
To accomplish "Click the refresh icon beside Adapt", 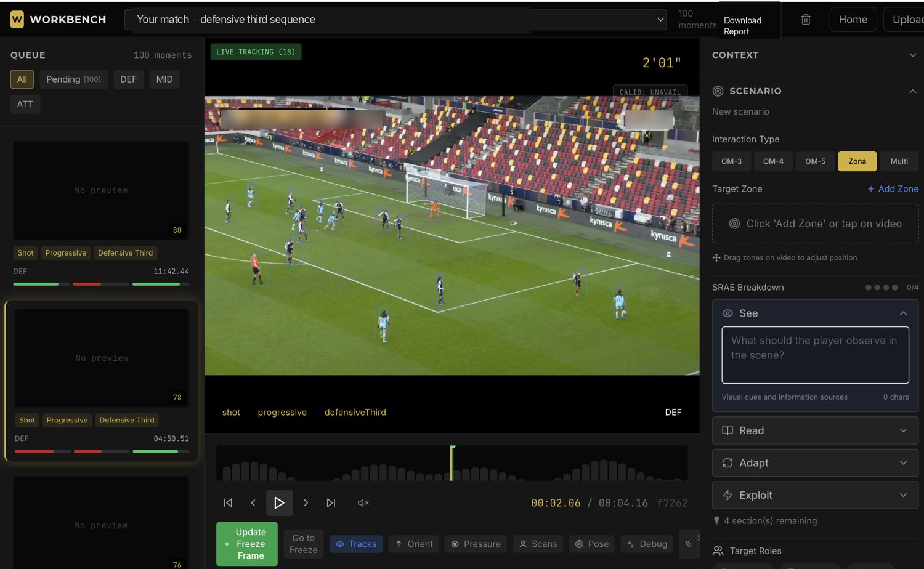I will (727, 463).
